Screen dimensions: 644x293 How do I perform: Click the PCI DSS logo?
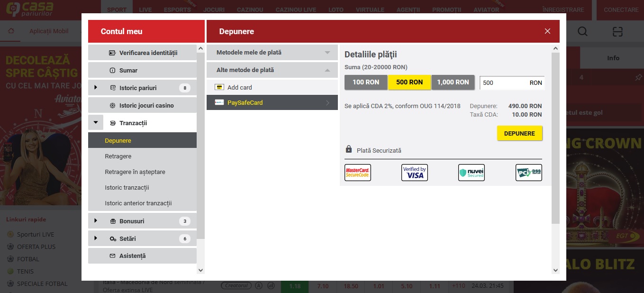click(x=529, y=173)
